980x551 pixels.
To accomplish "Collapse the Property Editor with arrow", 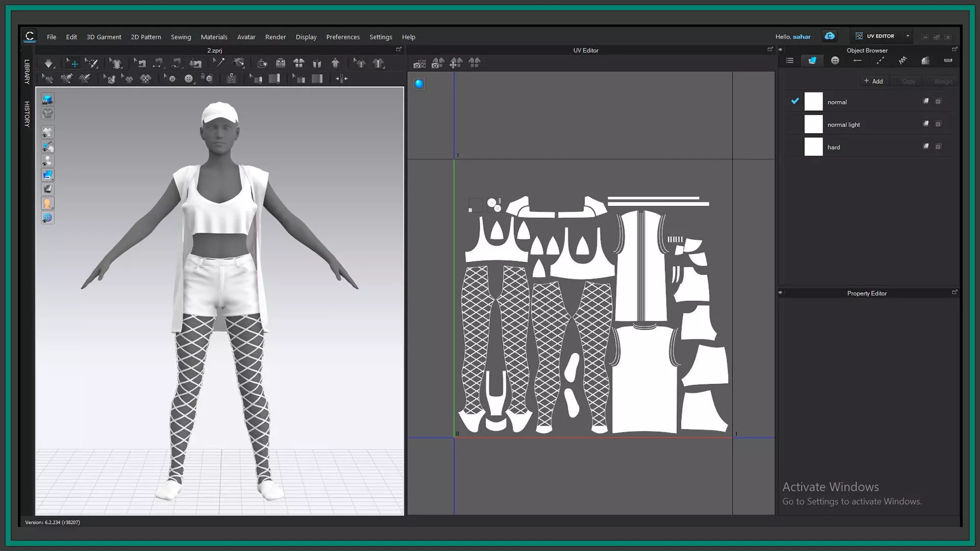I will pyautogui.click(x=780, y=292).
